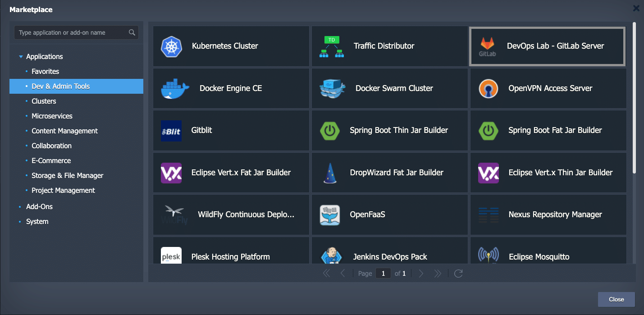This screenshot has height=315, width=644.
Task: Click the DropWizard Fat Jar Builder title
Action: point(397,173)
